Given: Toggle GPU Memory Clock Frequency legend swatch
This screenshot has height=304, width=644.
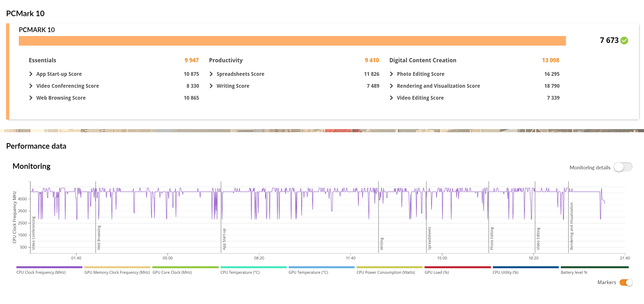Looking at the screenshot, I should 117,267.
